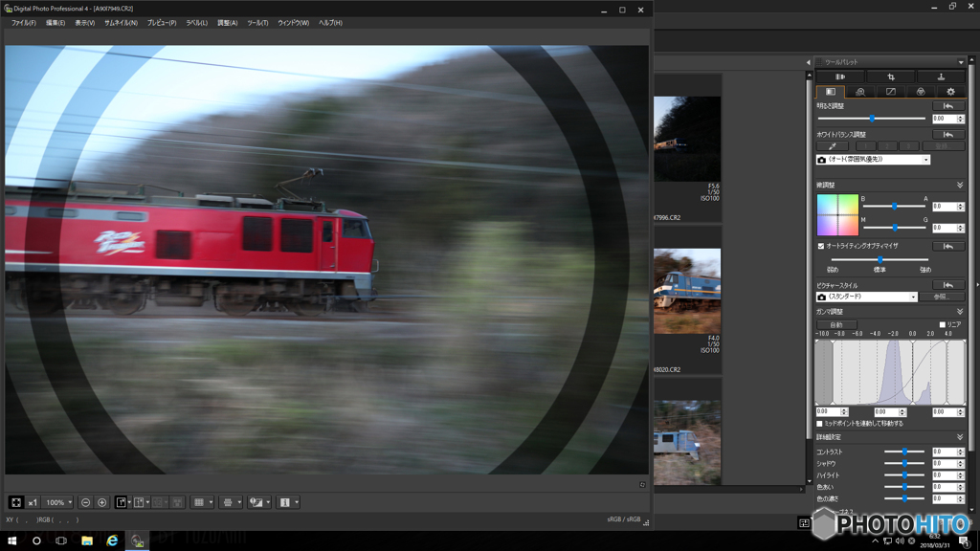
Task: Open the dust delete stamp tool
Action: 941,77
